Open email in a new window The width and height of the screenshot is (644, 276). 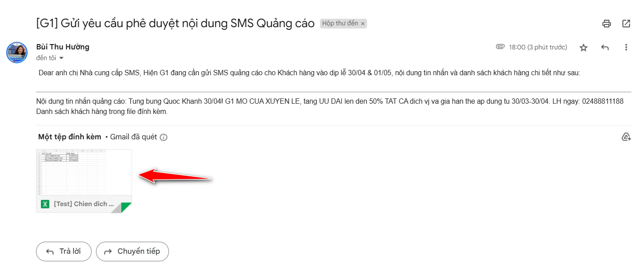coord(626,24)
